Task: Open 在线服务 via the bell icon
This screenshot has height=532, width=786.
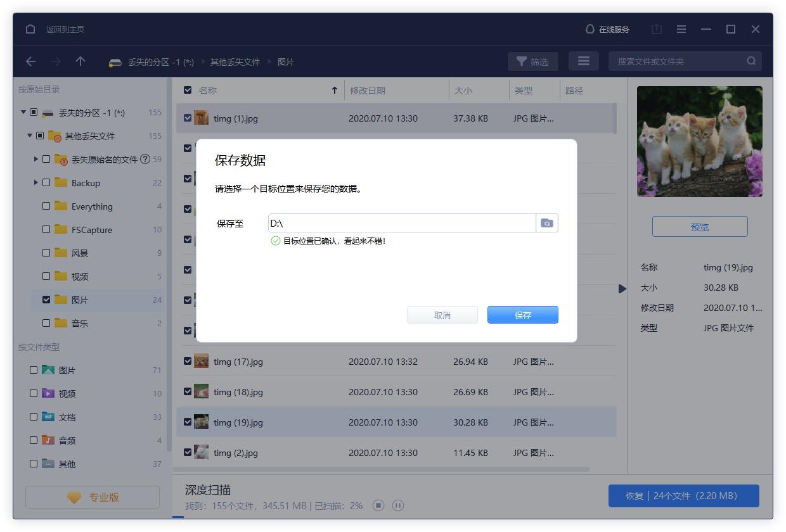Action: coord(607,29)
